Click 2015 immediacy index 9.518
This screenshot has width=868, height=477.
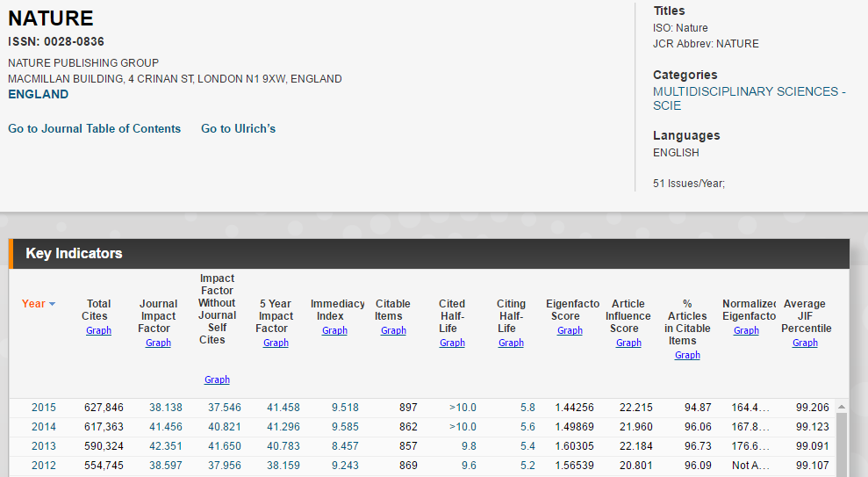(346, 408)
